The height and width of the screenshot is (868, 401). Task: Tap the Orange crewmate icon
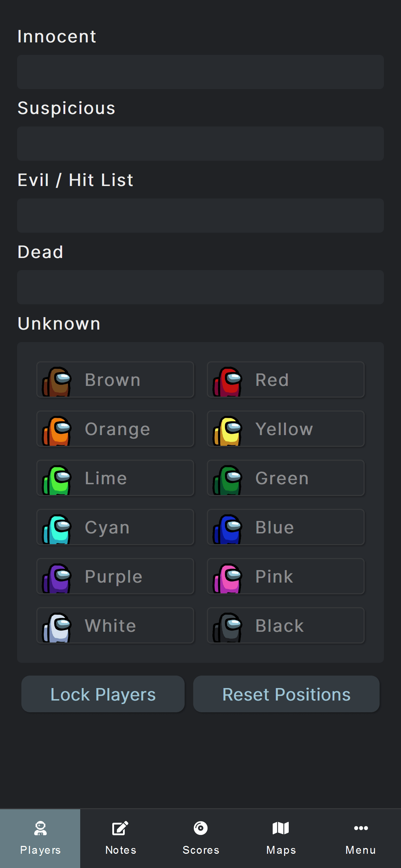coord(57,431)
